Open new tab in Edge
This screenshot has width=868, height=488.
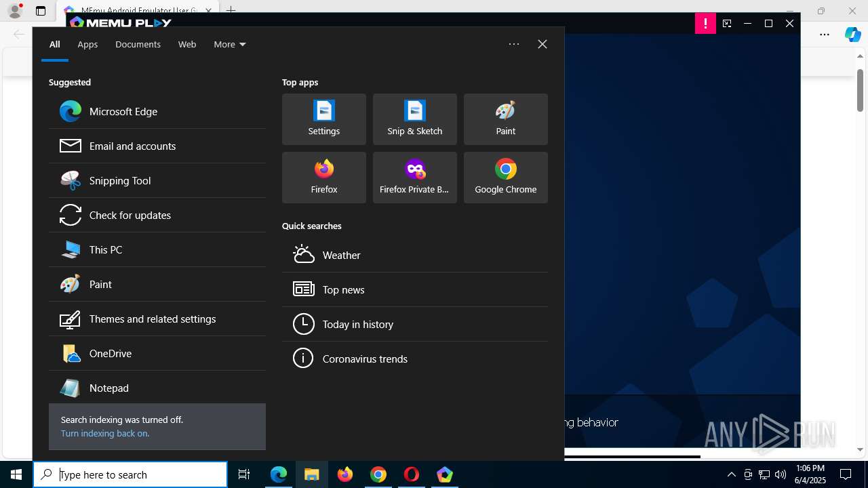click(x=231, y=11)
